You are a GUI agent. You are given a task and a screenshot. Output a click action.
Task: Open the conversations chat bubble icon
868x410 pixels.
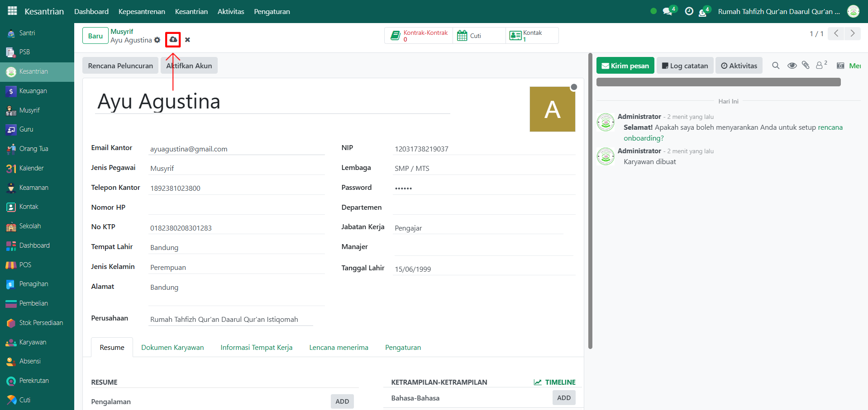tap(667, 11)
